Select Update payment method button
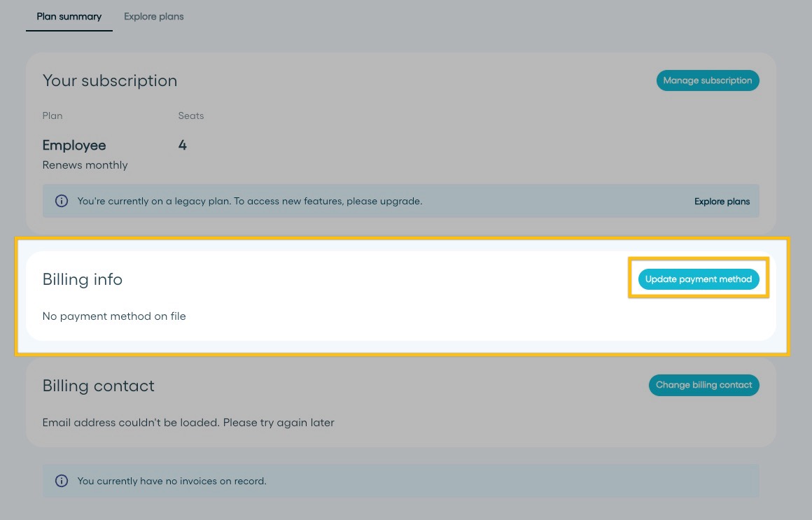Screen dimensions: 812x520 [x=699, y=279]
